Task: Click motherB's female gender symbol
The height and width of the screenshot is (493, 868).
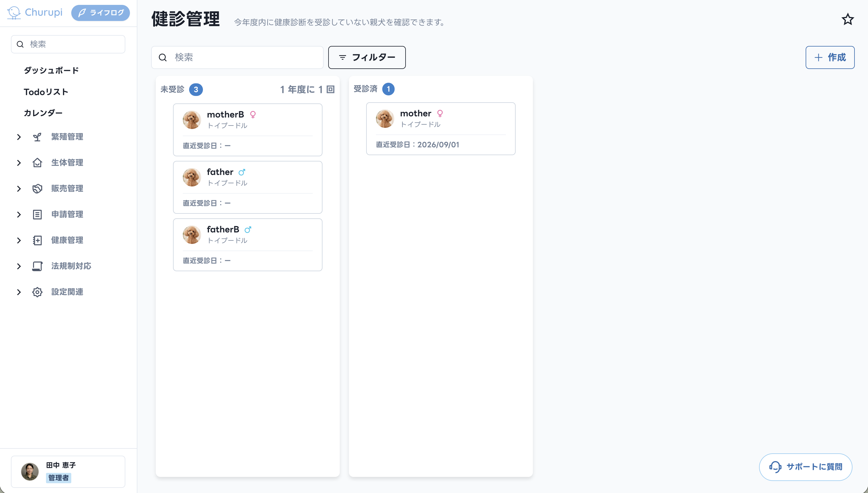Action: tap(253, 115)
